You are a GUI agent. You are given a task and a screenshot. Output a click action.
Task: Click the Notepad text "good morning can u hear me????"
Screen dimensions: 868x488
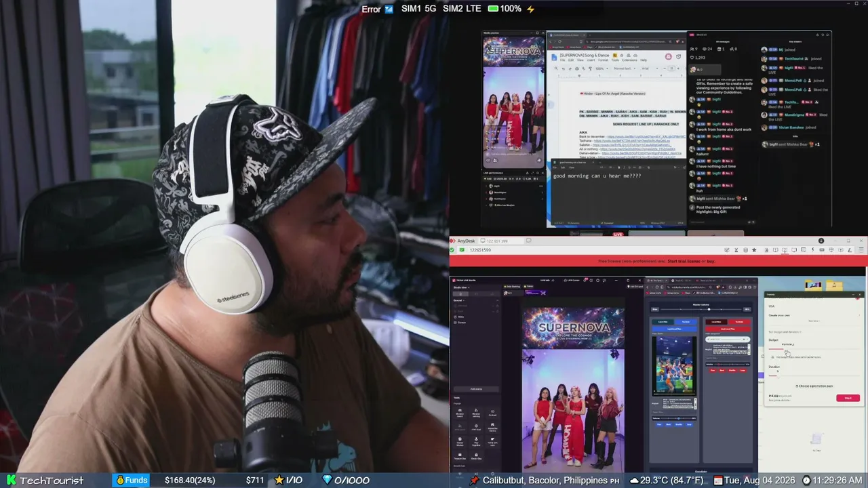597,176
